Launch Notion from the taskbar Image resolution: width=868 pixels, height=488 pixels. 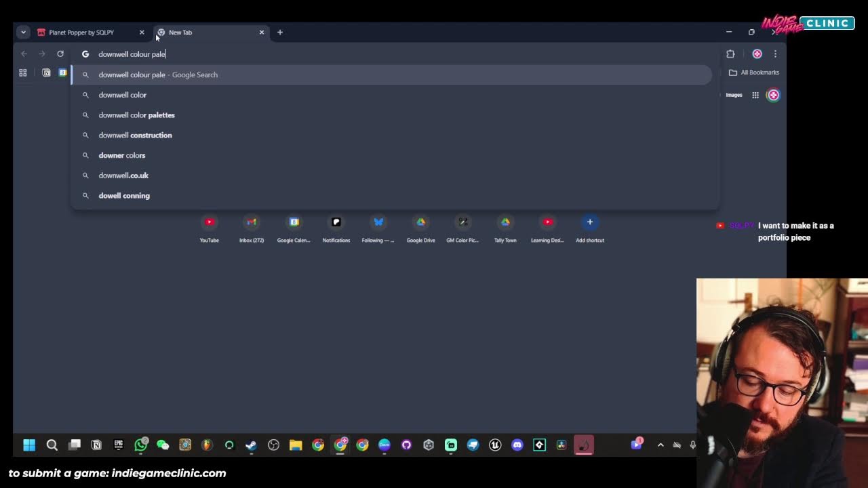(x=96, y=445)
